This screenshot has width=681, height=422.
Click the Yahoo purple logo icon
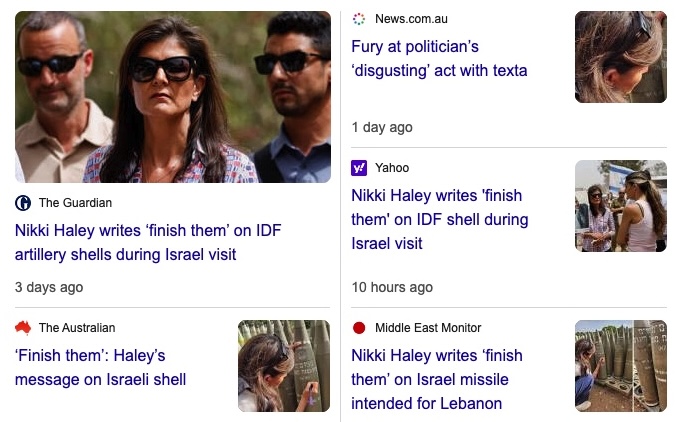tap(359, 168)
